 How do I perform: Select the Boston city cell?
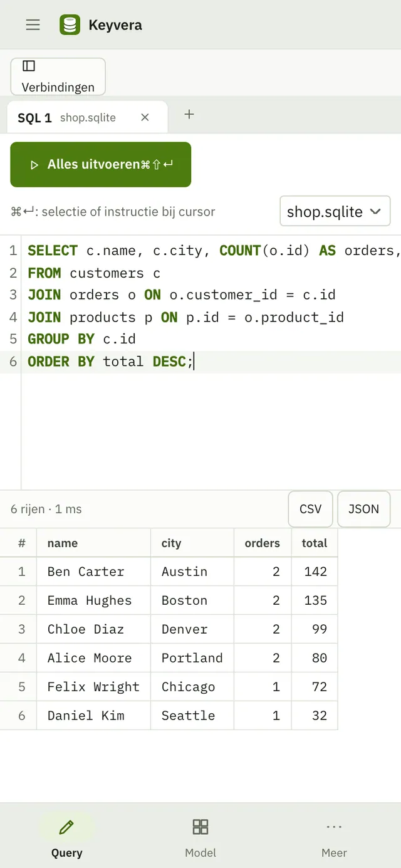tap(192, 600)
